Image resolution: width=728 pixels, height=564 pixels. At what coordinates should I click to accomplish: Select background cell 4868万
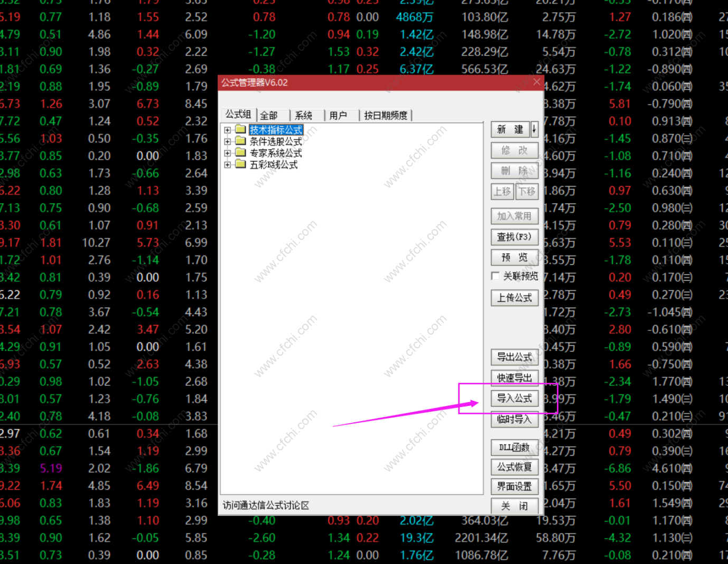415,17
